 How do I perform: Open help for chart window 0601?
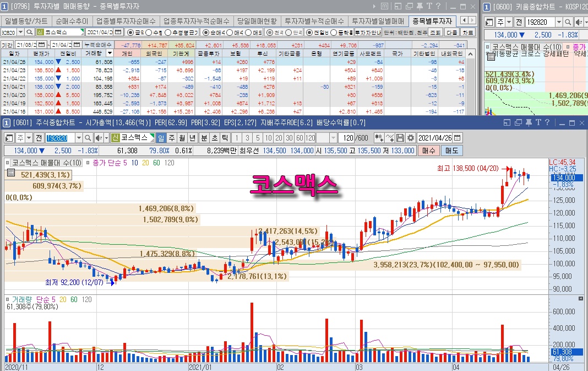pyautogui.click(x=547, y=123)
